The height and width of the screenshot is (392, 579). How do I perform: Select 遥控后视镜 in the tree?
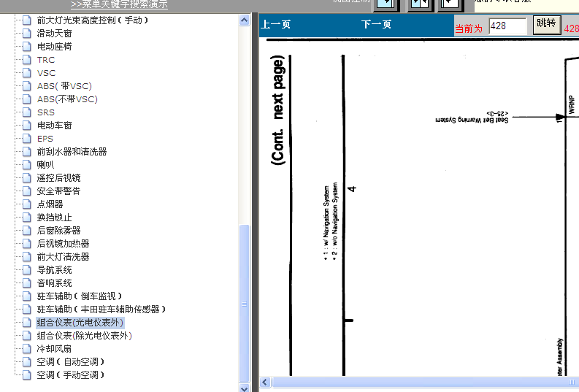[x=58, y=178]
